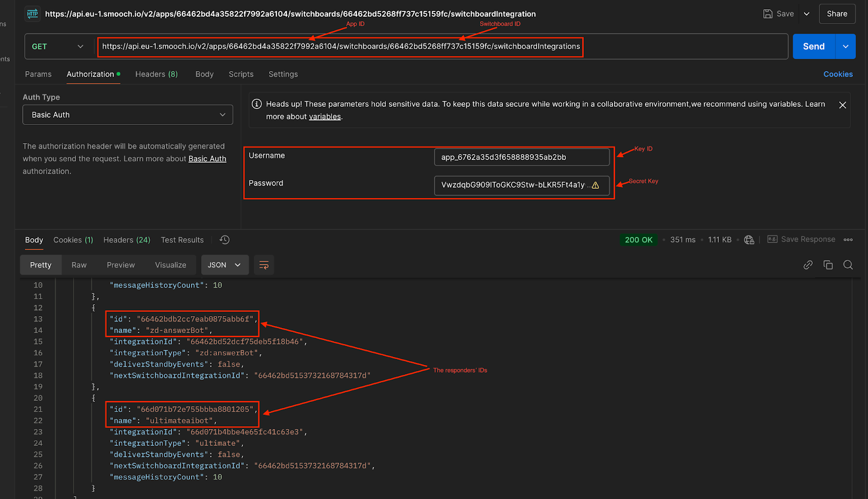This screenshot has height=499, width=868.
Task: Click the Save disk icon
Action: [768, 14]
